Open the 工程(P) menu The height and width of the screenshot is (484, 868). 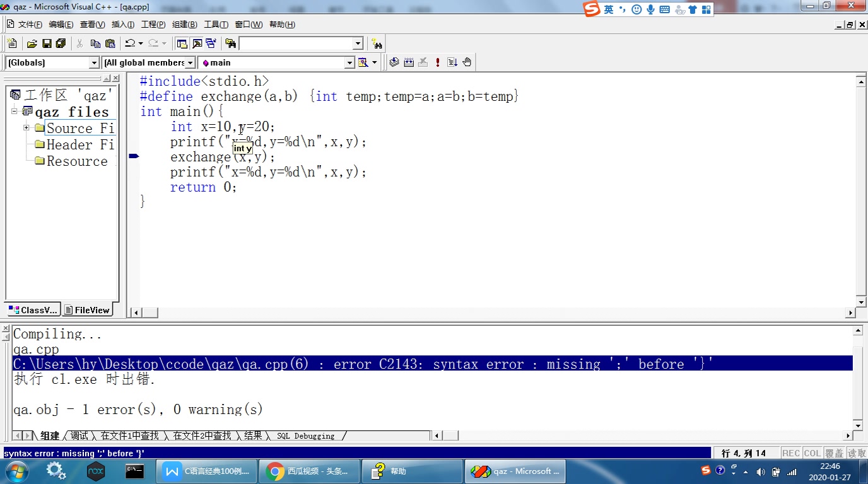coord(153,25)
